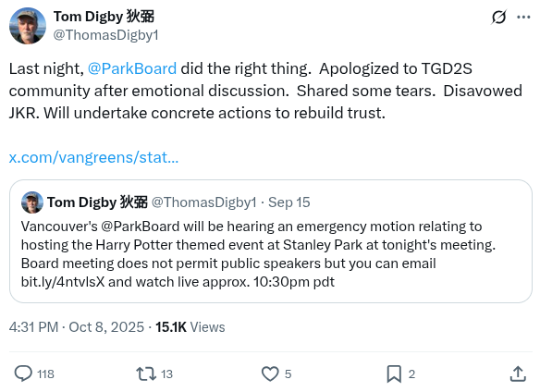Click the Sep 15 date in quoted post
This screenshot has height=392, width=540.
288,202
